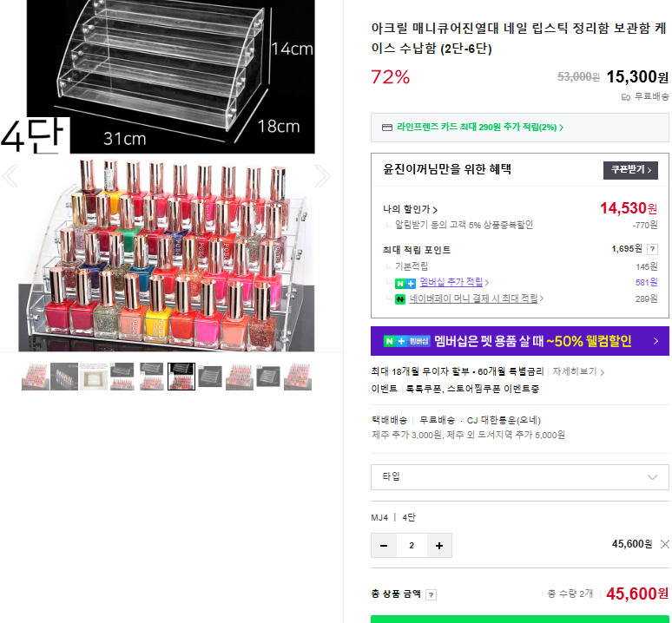
Task: Open 멤버십 추가 적립 link
Action: tap(454, 282)
